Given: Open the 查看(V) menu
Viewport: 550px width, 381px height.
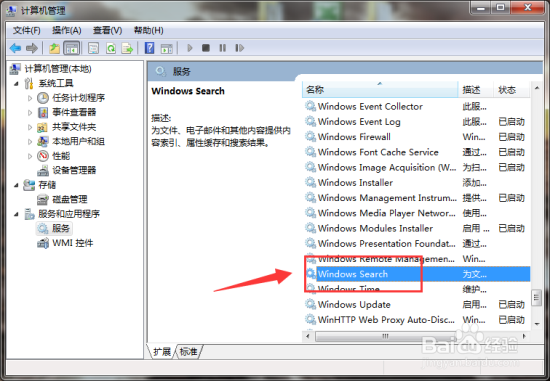Looking at the screenshot, I should click(x=107, y=31).
